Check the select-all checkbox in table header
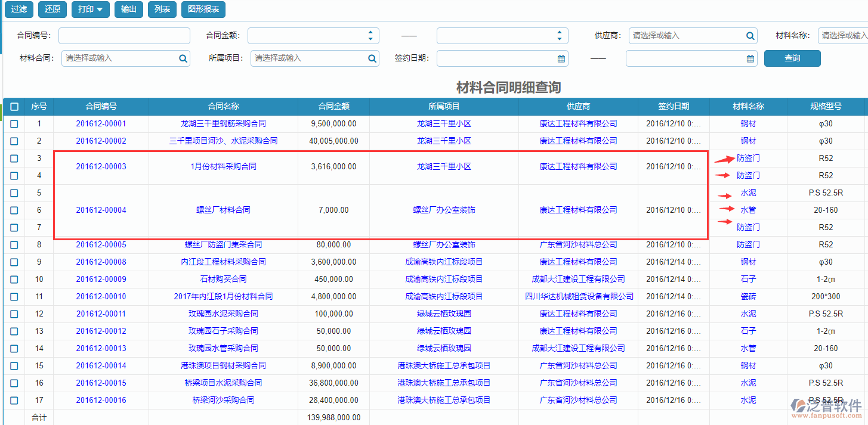868x425 pixels. (x=14, y=106)
